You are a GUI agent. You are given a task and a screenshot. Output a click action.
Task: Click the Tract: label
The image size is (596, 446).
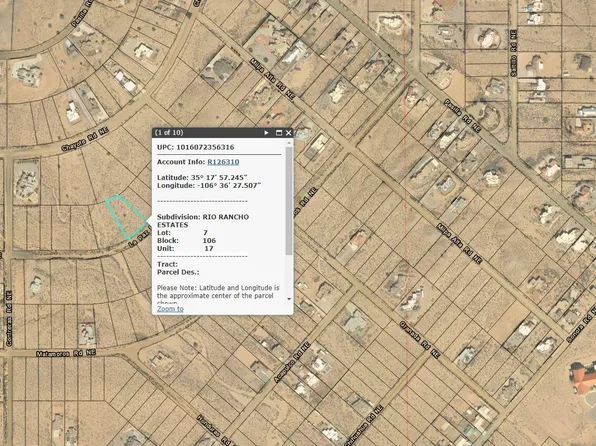[167, 264]
